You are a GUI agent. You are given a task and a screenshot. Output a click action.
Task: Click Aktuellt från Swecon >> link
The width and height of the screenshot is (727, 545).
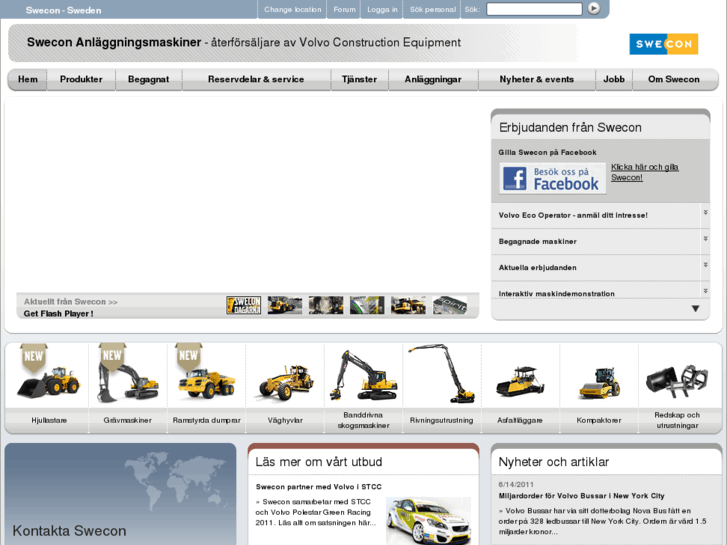[x=70, y=302]
